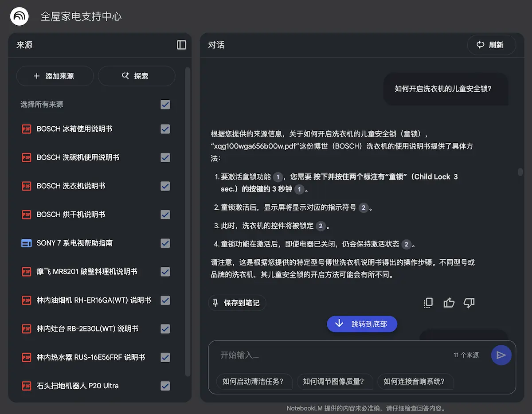Screen dimensions: 532x414
Task: Click the thumbs down icon
Action: point(469,303)
